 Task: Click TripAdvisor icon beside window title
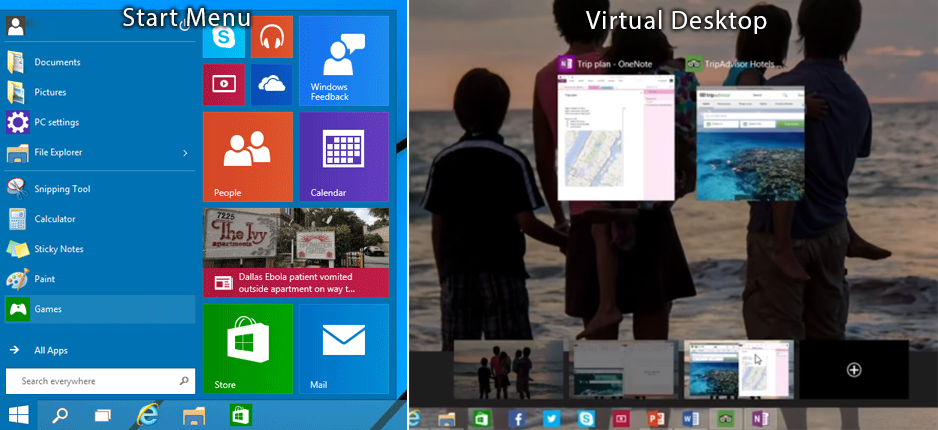coord(694,64)
